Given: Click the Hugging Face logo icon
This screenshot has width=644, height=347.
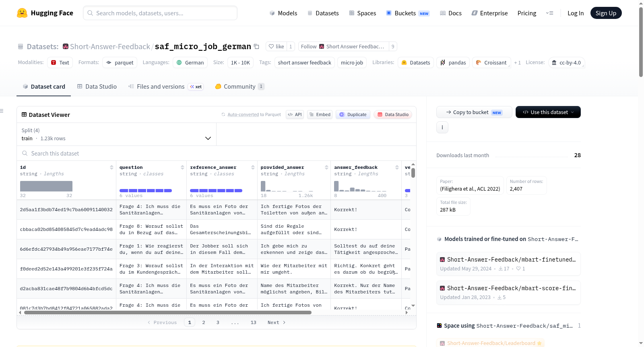Looking at the screenshot, I should (22, 13).
